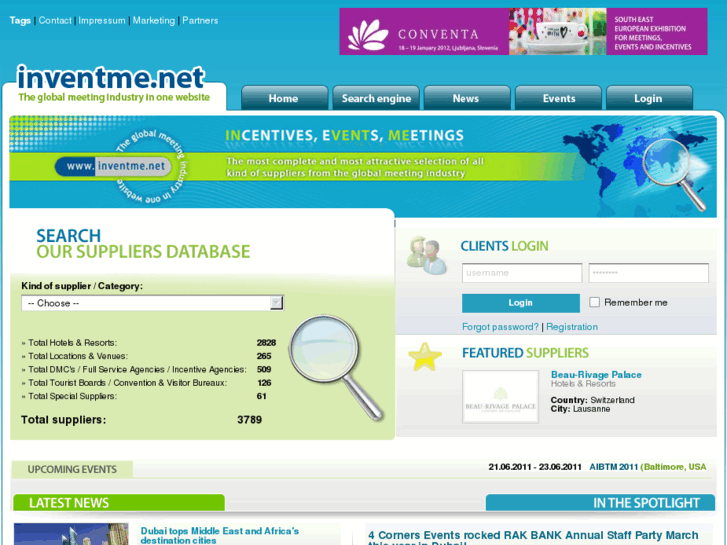Open the Conventa banner advertisement

(x=523, y=32)
